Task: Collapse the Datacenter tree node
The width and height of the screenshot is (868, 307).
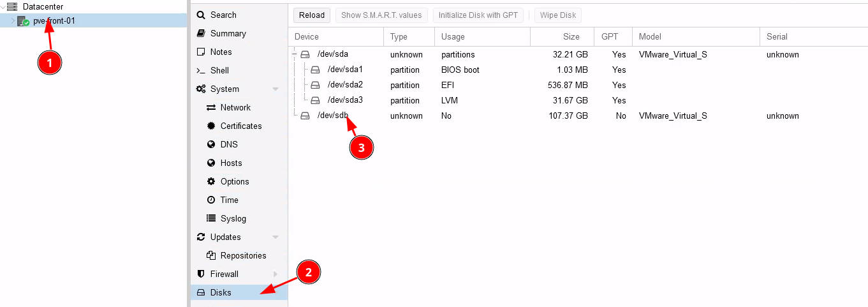Action: [x=3, y=6]
